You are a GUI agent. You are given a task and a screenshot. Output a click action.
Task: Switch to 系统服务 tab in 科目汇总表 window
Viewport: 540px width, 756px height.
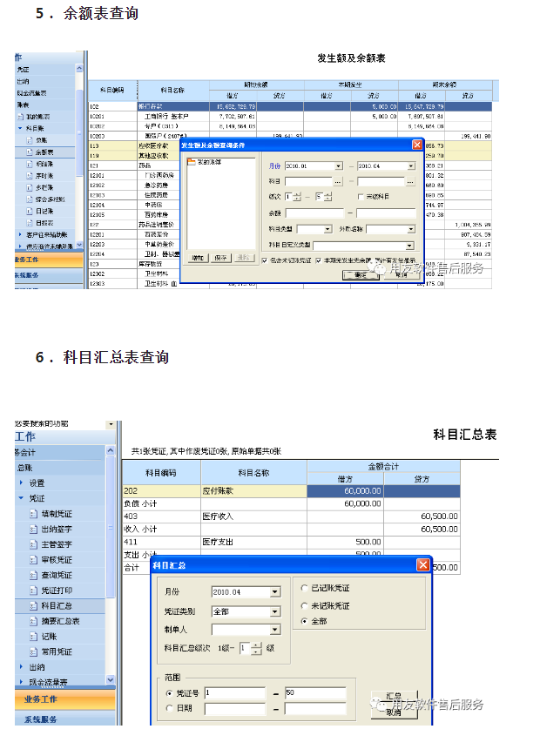65,719
